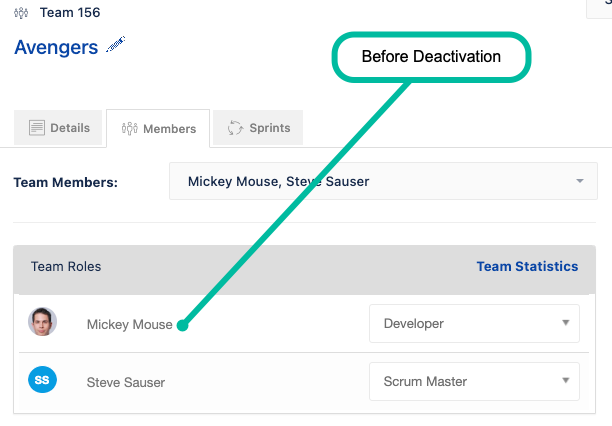Click the Steve Sauser name in Team Roles
The width and height of the screenshot is (612, 426).
pos(126,382)
